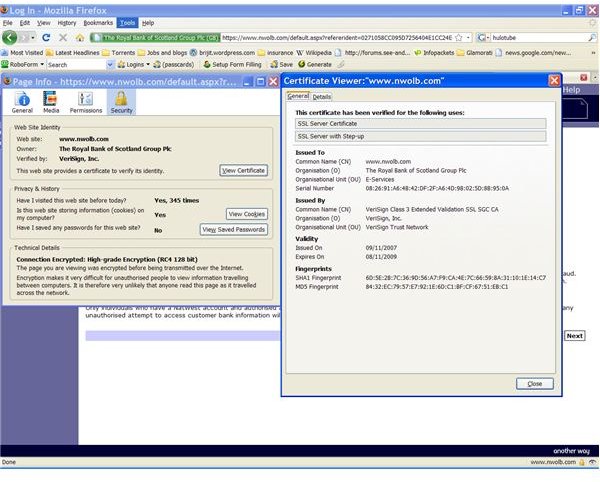Click the certificate Serial Number value
The width and height of the screenshot is (600, 482).
437,188
